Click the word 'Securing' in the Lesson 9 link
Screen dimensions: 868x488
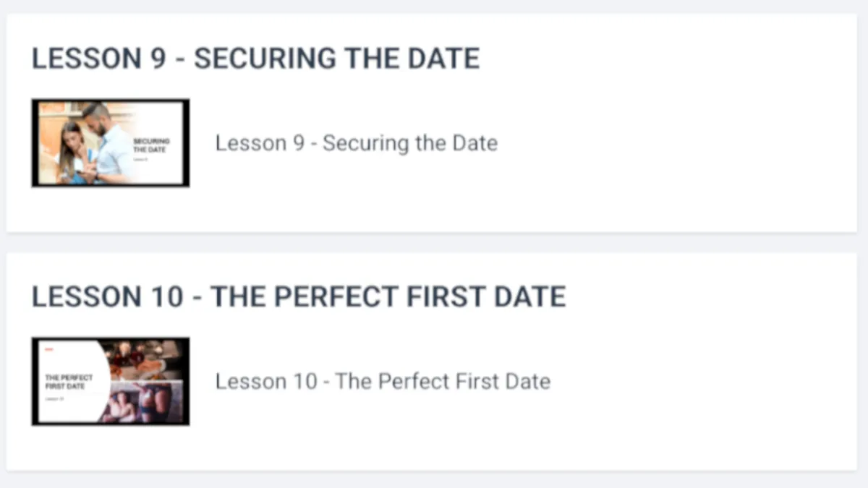[365, 144]
